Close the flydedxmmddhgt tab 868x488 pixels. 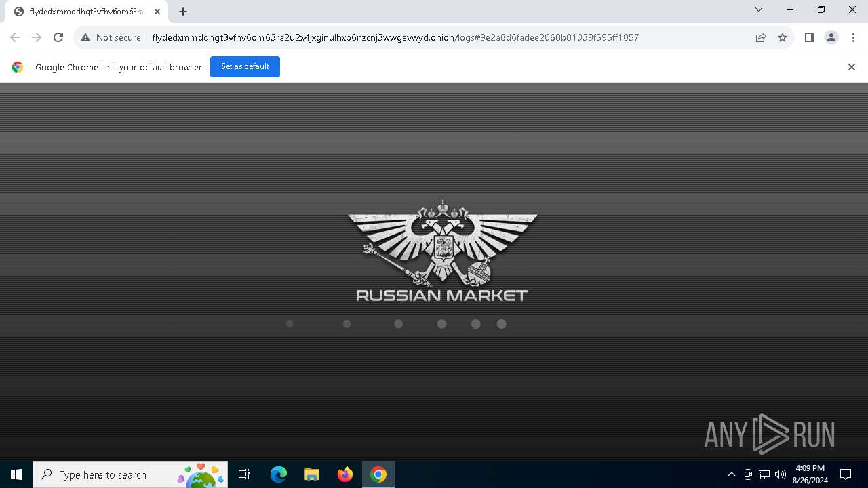coord(157,12)
